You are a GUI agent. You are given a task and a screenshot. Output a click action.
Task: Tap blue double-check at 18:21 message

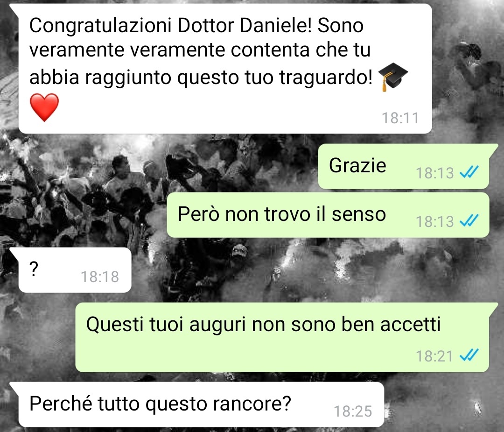pyautogui.click(x=469, y=355)
